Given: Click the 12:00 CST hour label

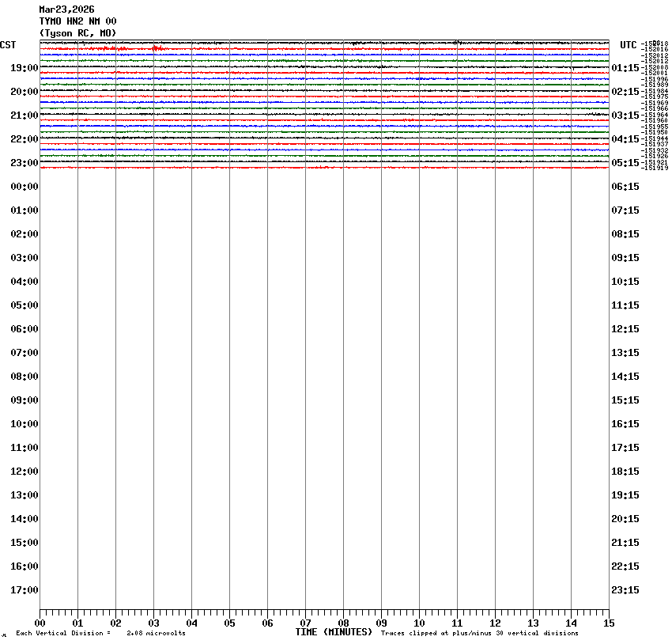Looking at the screenshot, I should [24, 472].
